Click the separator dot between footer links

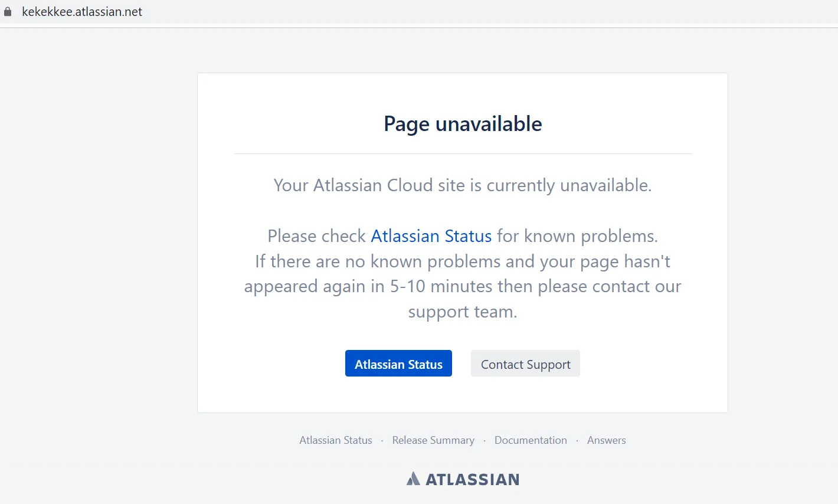[x=382, y=441]
